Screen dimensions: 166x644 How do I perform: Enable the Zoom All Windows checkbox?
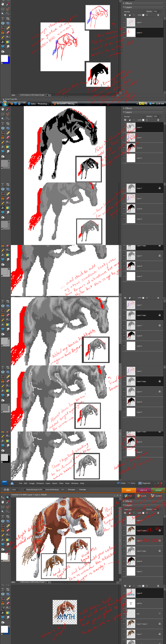point(44,490)
